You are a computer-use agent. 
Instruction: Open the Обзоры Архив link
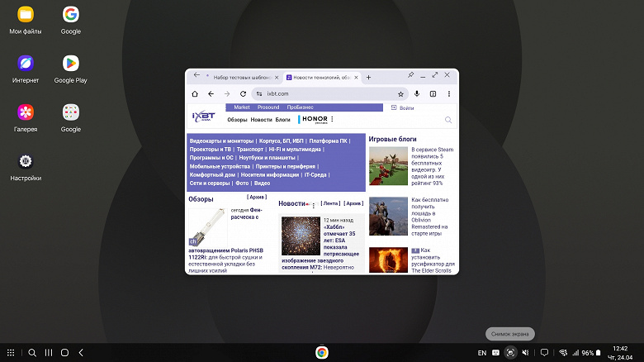click(257, 197)
